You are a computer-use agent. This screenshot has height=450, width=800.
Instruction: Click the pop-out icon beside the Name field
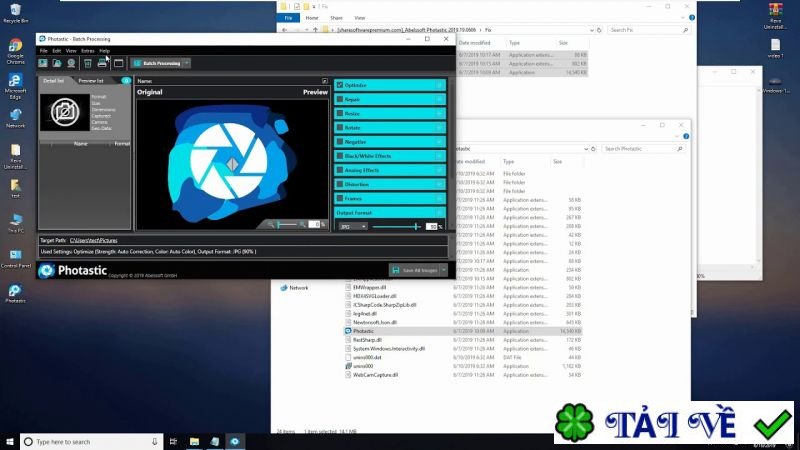coord(324,81)
